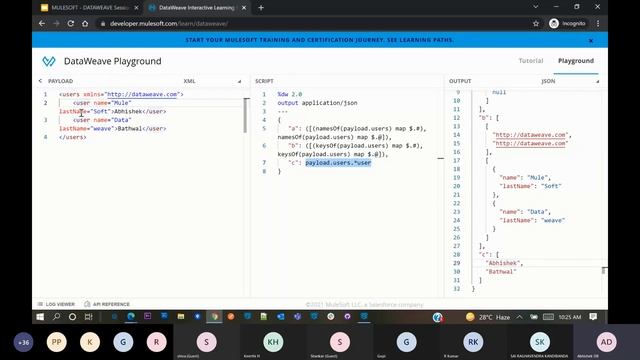Click the PAYLOAD panel header label
The image size is (640, 360).
tap(60, 81)
